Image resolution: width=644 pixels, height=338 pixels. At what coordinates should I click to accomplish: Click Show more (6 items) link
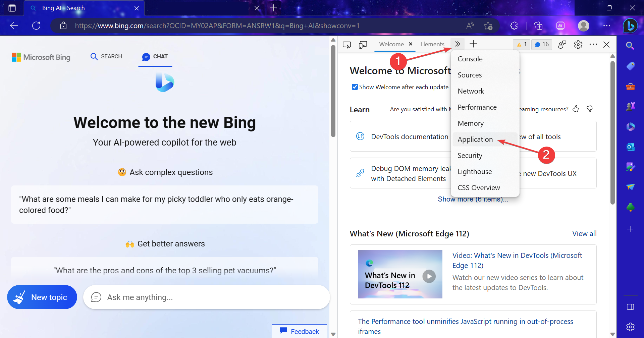pyautogui.click(x=473, y=199)
